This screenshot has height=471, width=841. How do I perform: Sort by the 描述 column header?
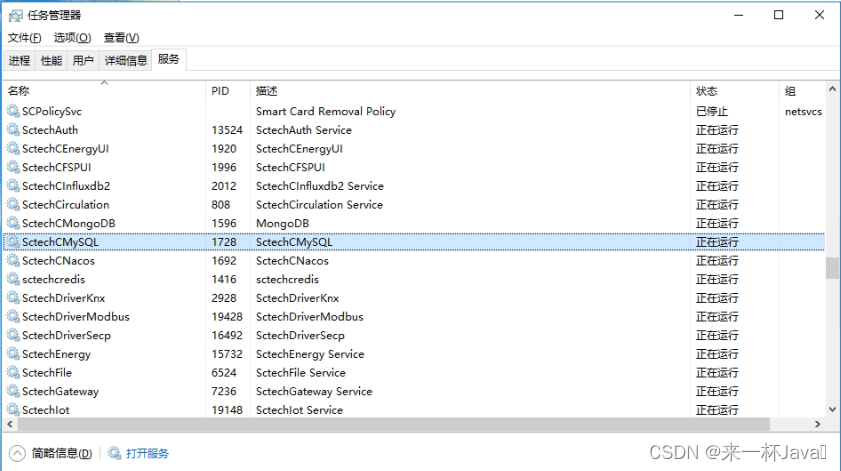(x=470, y=91)
